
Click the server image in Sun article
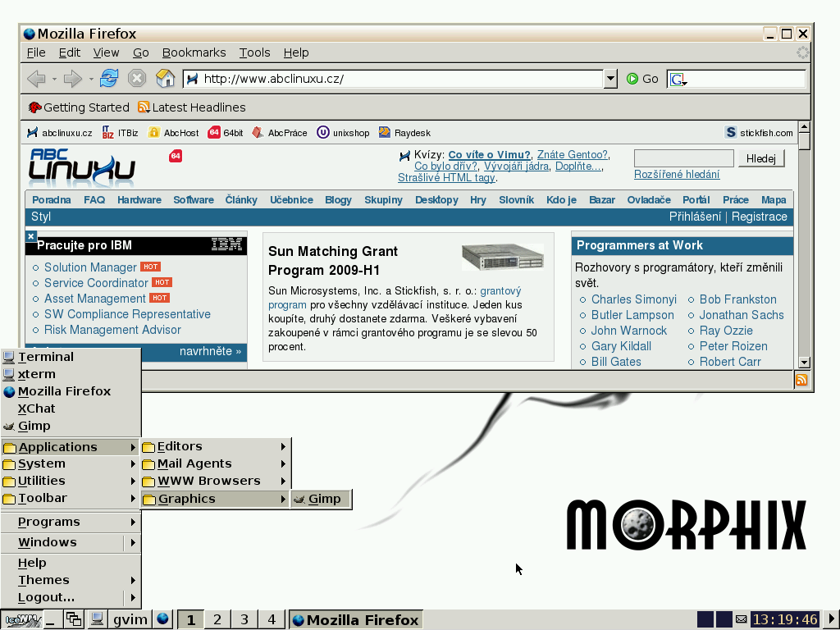(503, 257)
